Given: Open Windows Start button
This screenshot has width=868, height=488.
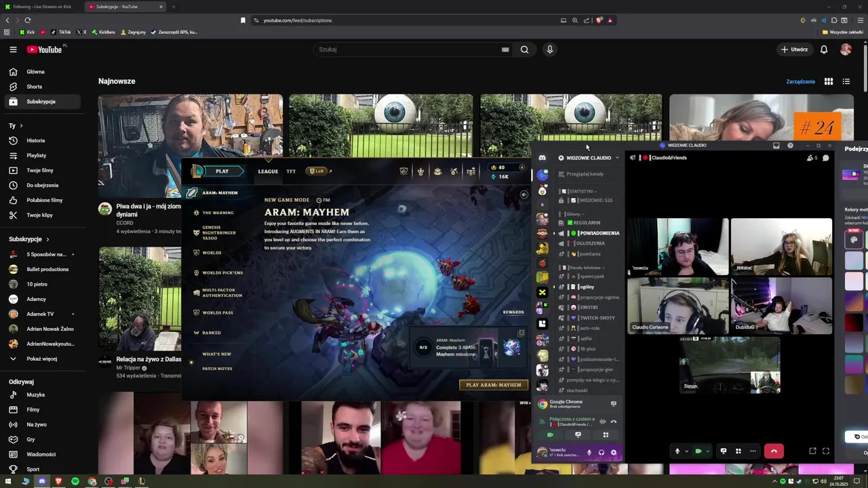Looking at the screenshot, I should 9,481.
